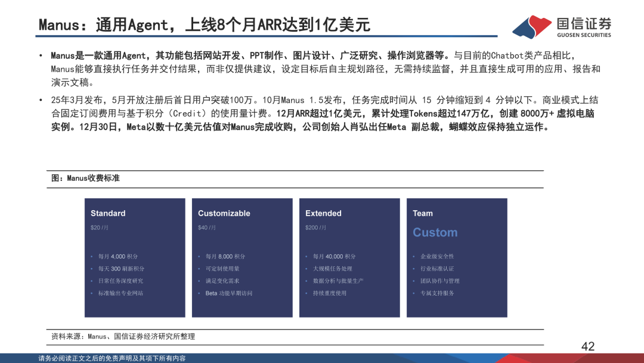Click "专属支持服务" line

pyautogui.click(x=437, y=293)
